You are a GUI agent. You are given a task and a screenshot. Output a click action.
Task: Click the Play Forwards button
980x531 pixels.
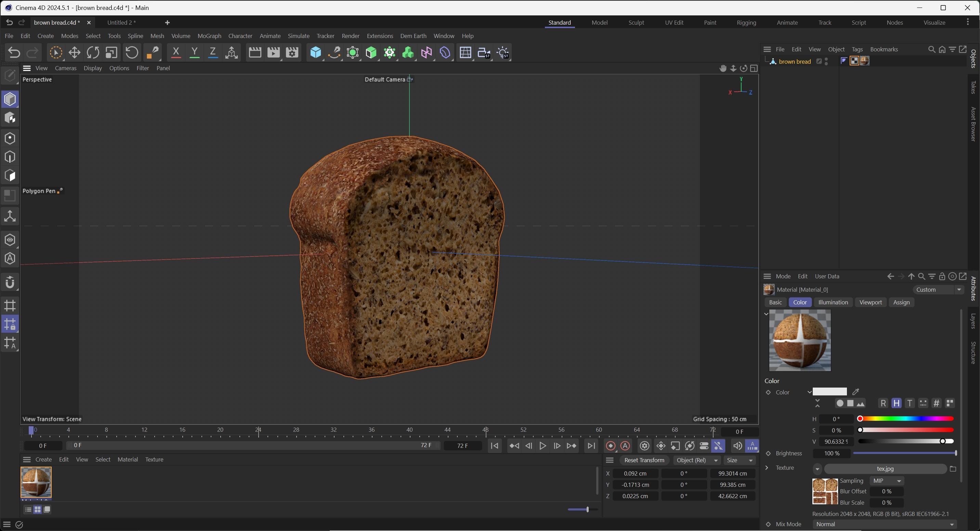click(x=543, y=446)
